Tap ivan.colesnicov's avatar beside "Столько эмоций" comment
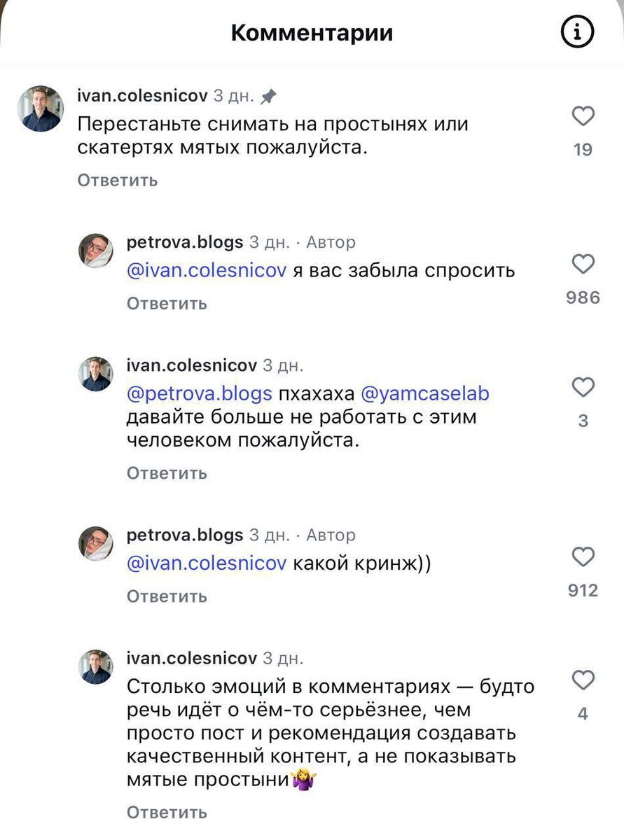This screenshot has height=840, width=624. point(95,666)
